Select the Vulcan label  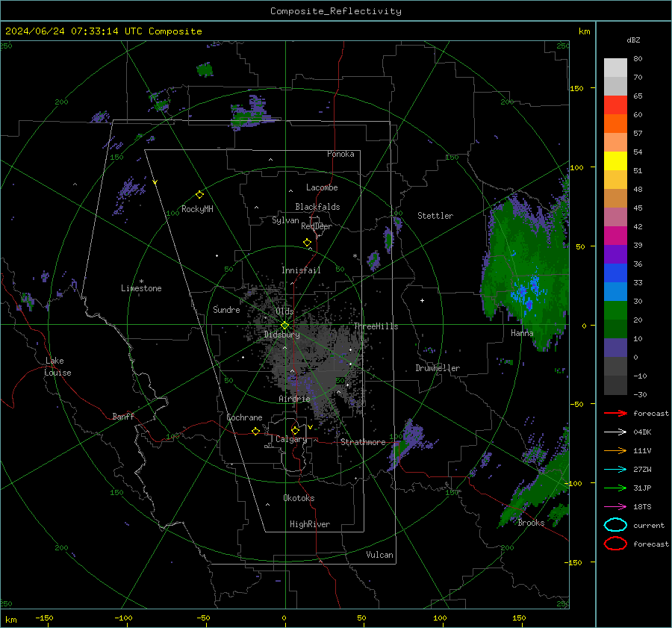(380, 555)
